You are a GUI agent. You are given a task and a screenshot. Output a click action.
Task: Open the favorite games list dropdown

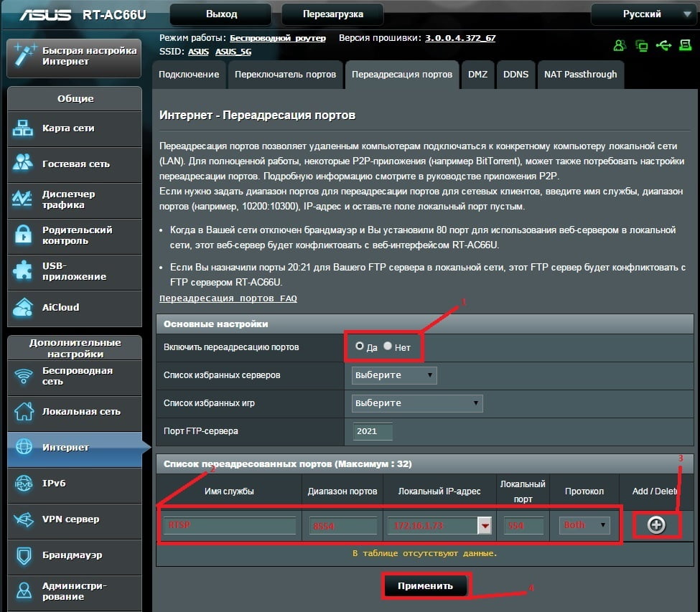pos(417,403)
